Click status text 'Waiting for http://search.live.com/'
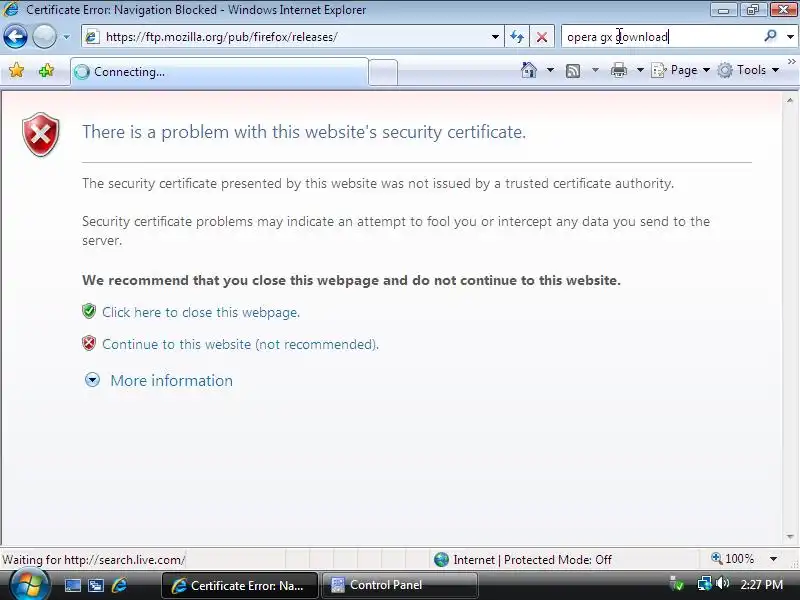The width and height of the screenshot is (800, 600). coord(93,560)
